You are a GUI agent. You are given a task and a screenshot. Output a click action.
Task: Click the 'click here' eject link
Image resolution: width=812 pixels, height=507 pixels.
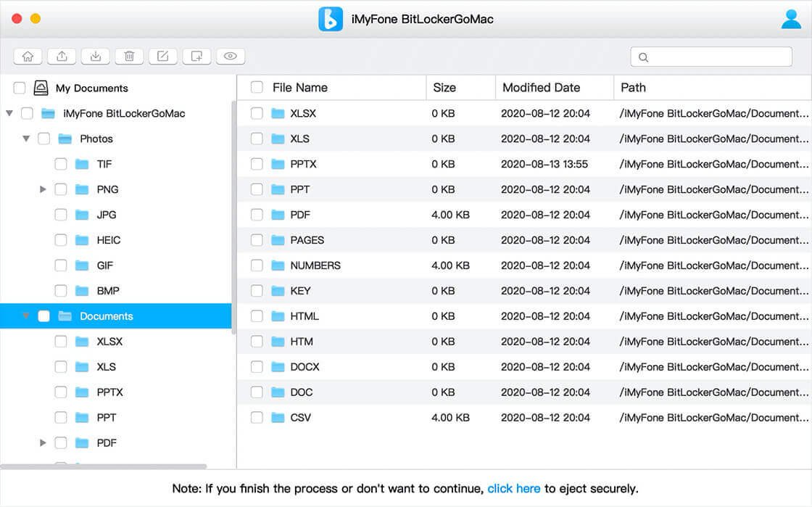coord(514,488)
